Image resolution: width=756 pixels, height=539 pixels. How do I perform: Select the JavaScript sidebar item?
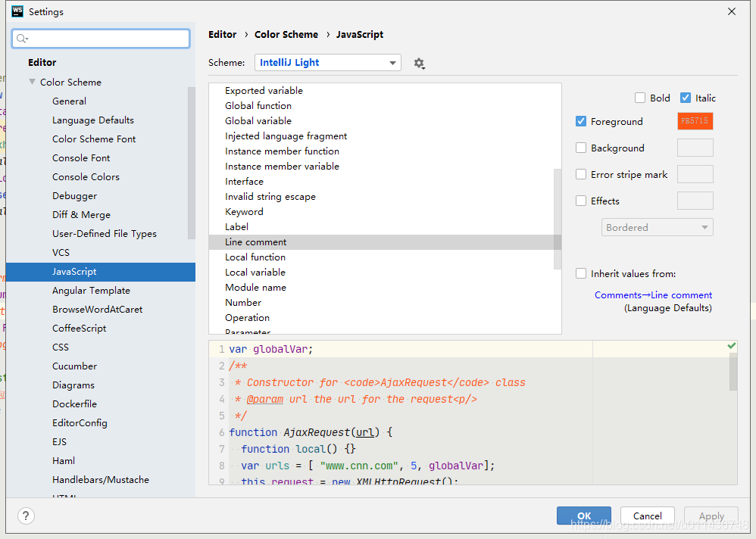101,272
